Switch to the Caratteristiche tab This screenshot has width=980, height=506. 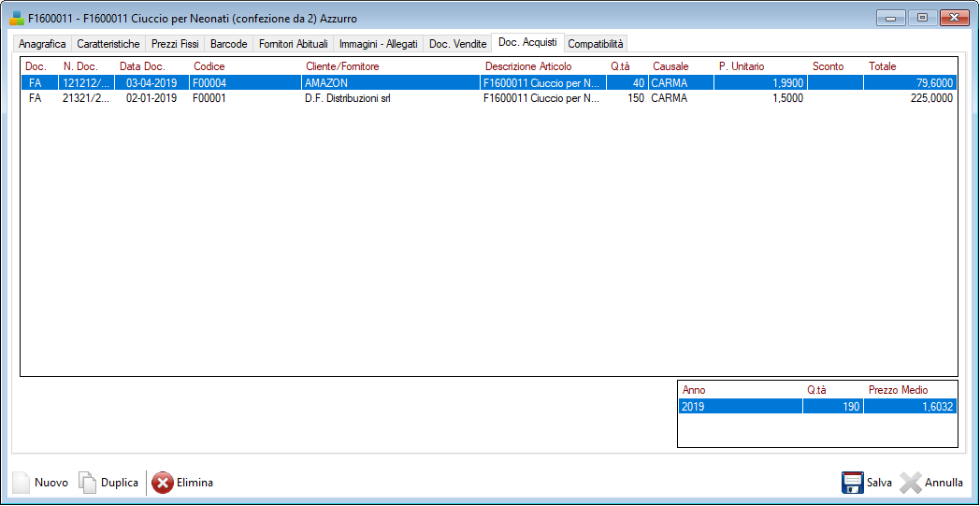(108, 44)
